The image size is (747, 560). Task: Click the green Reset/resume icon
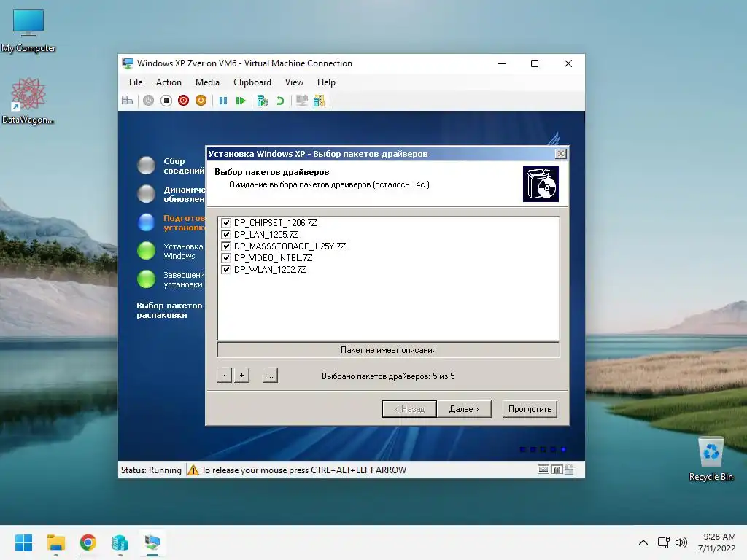tap(241, 101)
